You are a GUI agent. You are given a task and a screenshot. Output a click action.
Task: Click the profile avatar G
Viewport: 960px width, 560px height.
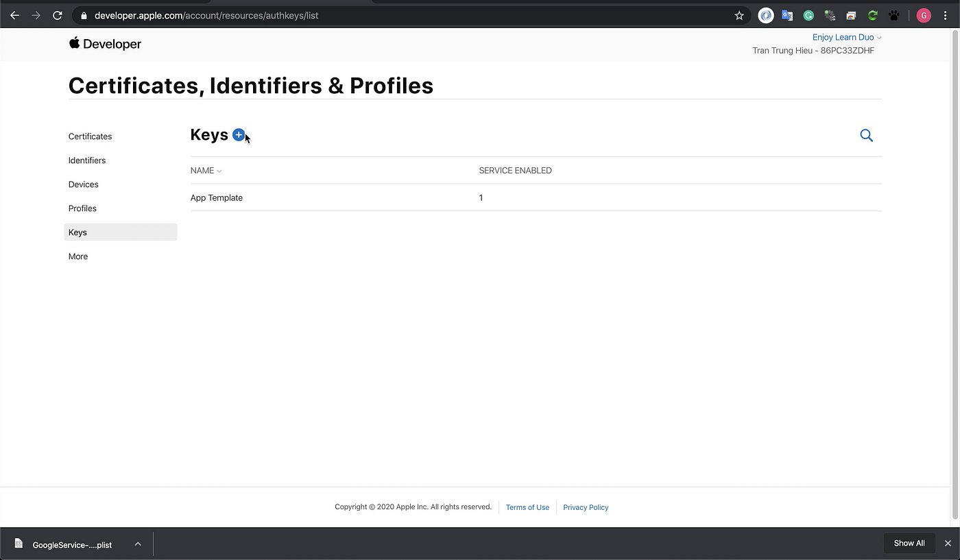924,15
